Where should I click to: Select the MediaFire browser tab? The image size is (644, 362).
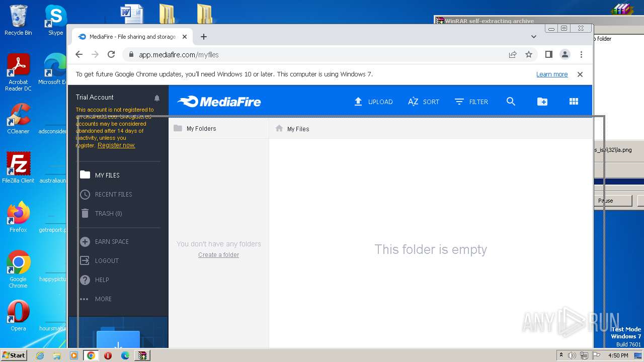click(x=133, y=37)
